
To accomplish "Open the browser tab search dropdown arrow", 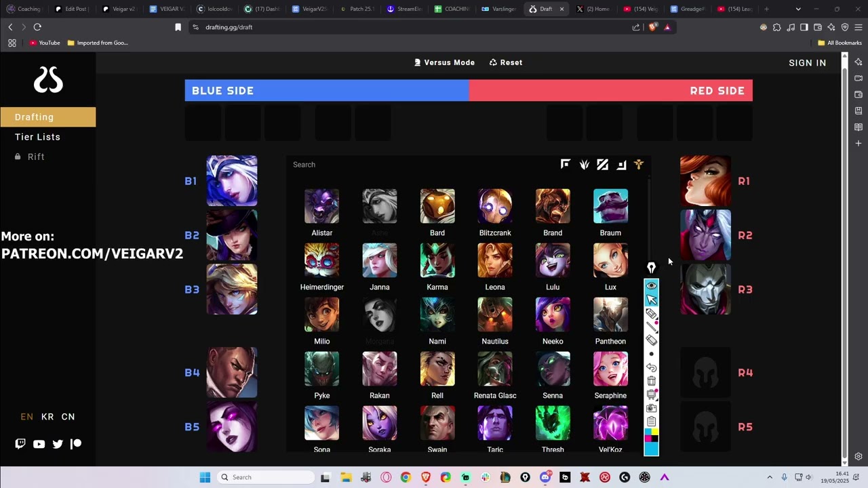I will (798, 9).
